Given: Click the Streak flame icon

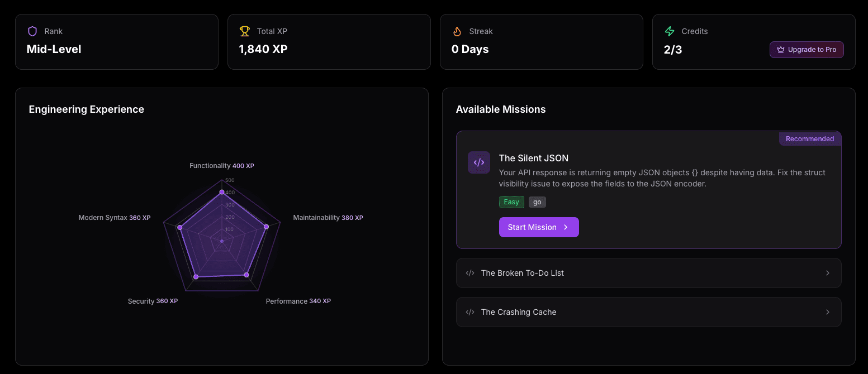Looking at the screenshot, I should click(457, 31).
